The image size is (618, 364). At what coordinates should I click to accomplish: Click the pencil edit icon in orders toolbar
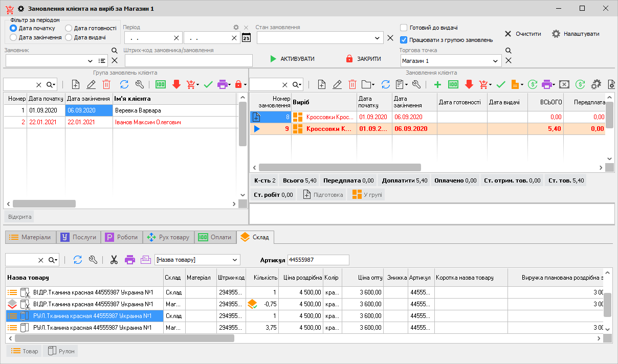(337, 84)
